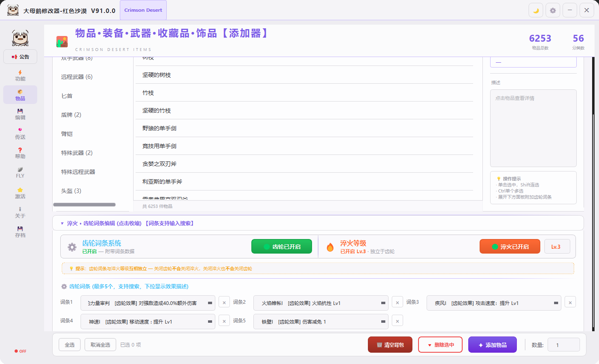This screenshot has width=599, height=364.
Task: Click the 6253 物品总数 counter
Action: pos(540,42)
